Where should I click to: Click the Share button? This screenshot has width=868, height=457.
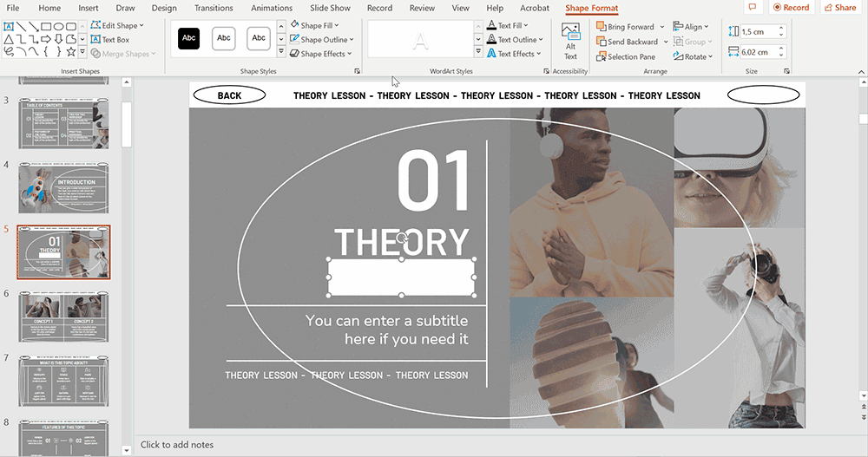pyautogui.click(x=839, y=8)
